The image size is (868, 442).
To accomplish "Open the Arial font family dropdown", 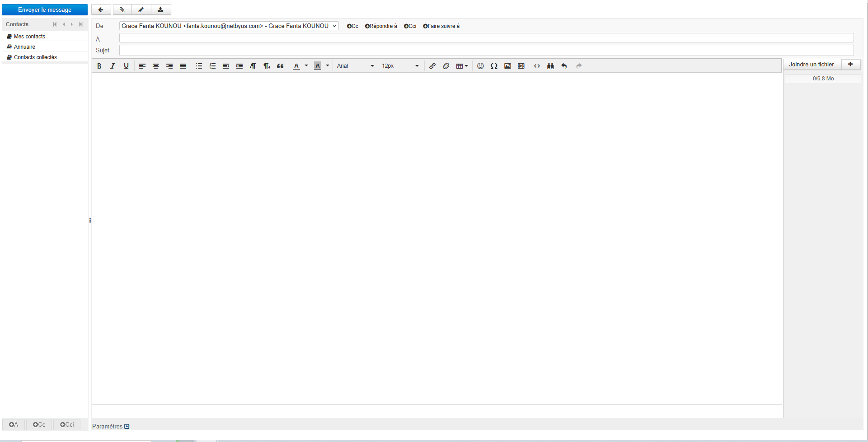I will coord(355,66).
